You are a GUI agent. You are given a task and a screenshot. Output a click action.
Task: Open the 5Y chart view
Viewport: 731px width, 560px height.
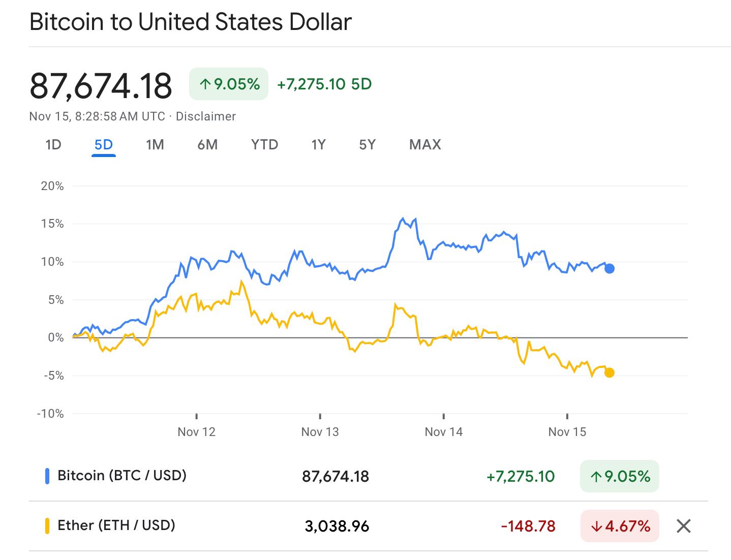coord(367,145)
